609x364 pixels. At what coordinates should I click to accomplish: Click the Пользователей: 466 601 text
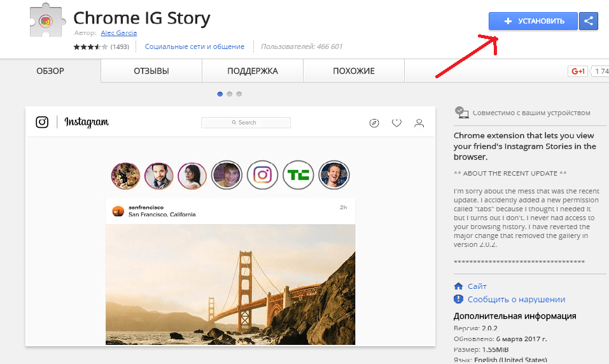pos(302,46)
